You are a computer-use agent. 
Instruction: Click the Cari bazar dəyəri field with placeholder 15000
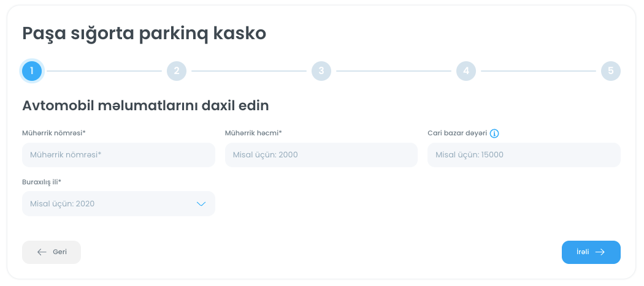[x=524, y=155]
